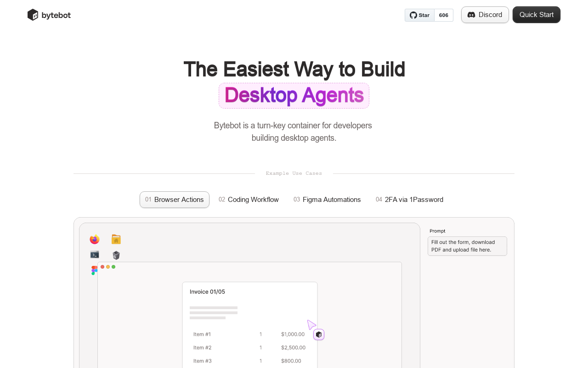Click the $2,500.00 amount
The image size is (588, 368).
coord(293,348)
